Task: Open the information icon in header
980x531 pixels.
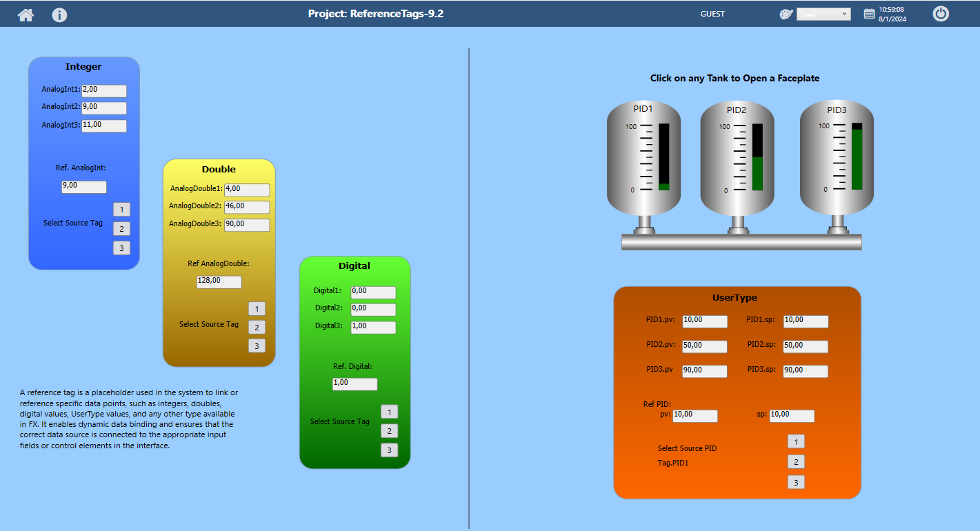Action: [59, 14]
